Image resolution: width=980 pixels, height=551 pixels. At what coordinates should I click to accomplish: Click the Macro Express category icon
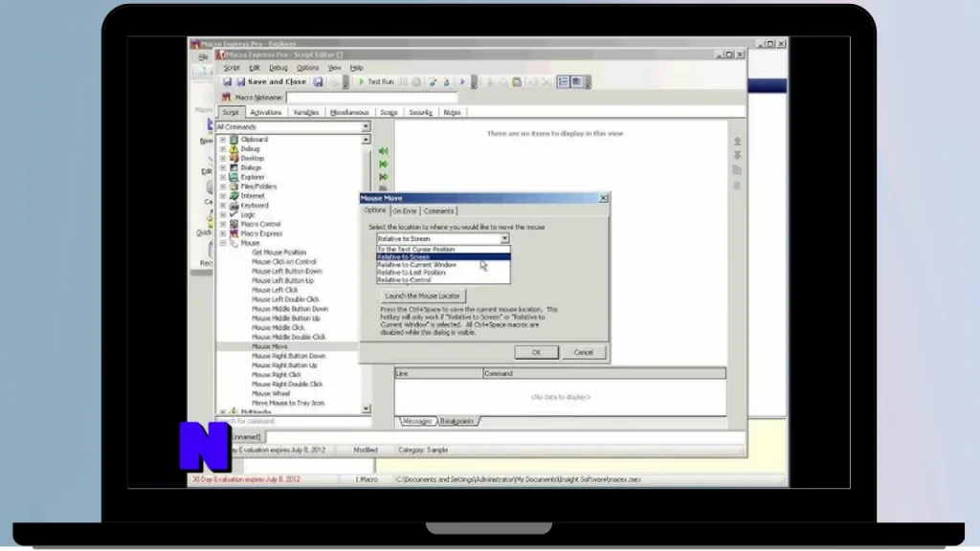coord(234,233)
